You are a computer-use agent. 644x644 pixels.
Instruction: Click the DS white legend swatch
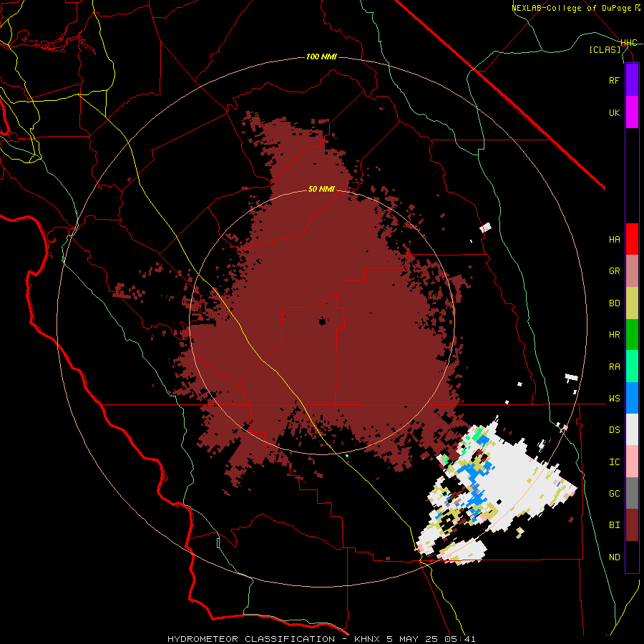tap(632, 429)
